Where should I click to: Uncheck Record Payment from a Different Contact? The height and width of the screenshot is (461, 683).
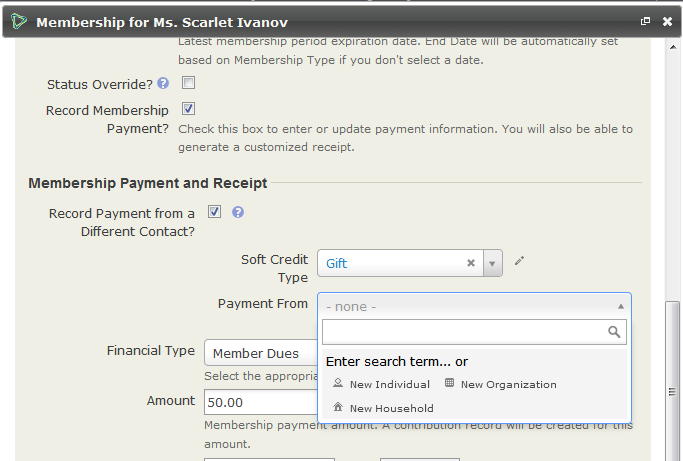click(214, 212)
